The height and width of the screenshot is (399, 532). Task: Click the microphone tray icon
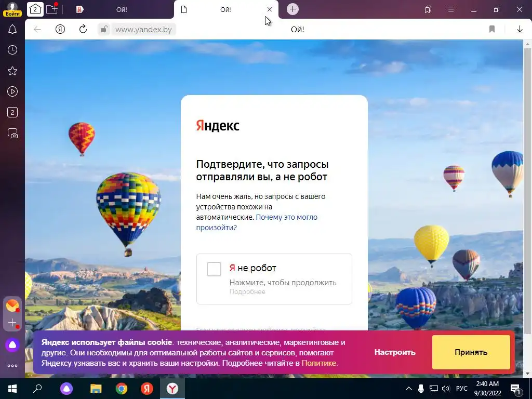point(421,389)
